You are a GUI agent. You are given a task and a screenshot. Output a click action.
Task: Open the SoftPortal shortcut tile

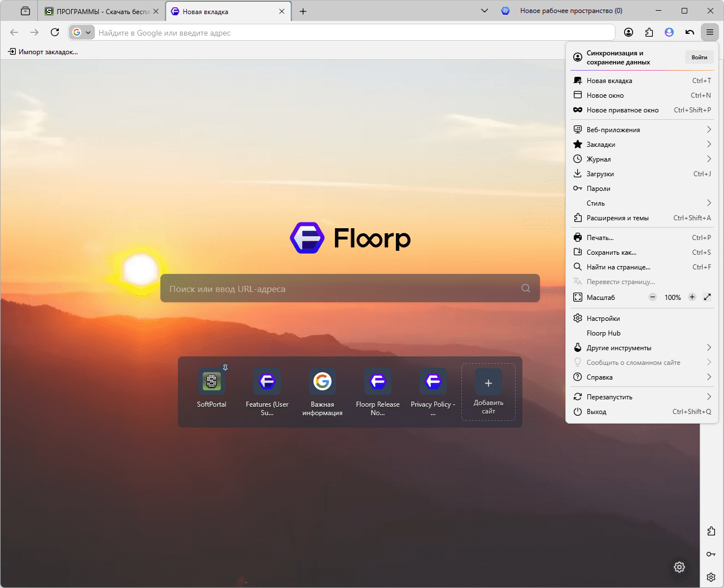212,389
